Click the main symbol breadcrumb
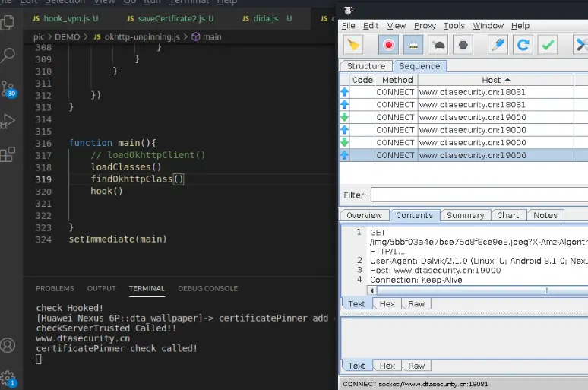Screen dimensions: 588x390 point(207,36)
